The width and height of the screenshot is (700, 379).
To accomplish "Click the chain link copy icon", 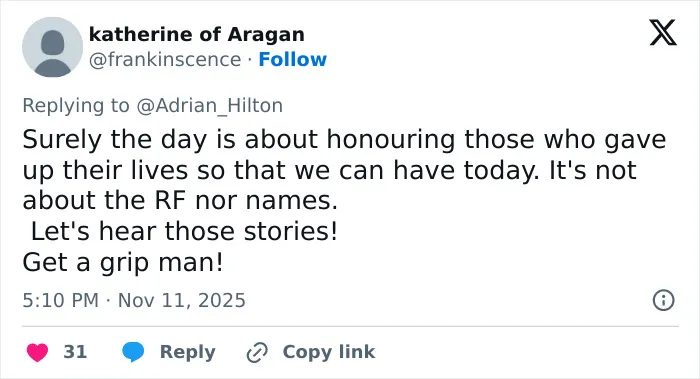I will pos(257,353).
